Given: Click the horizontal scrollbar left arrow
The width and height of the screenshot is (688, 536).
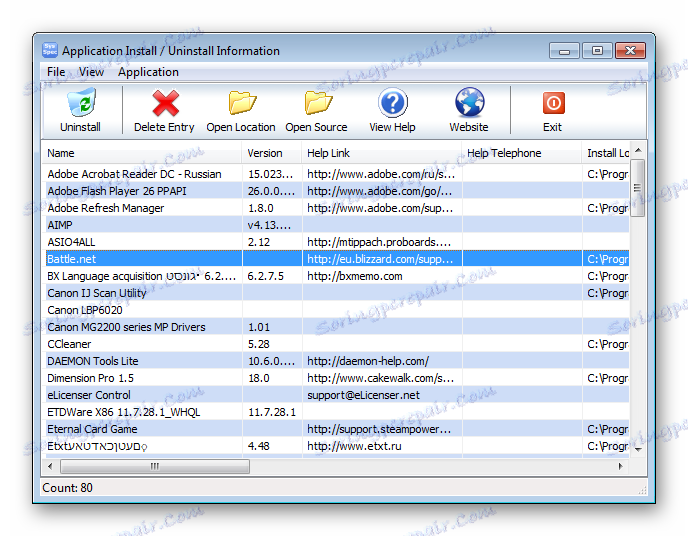Looking at the screenshot, I should click(50, 466).
